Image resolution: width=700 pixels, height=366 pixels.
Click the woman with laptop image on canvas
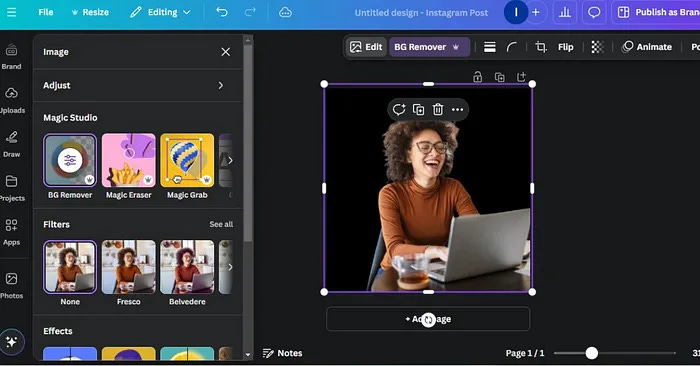[x=428, y=188]
